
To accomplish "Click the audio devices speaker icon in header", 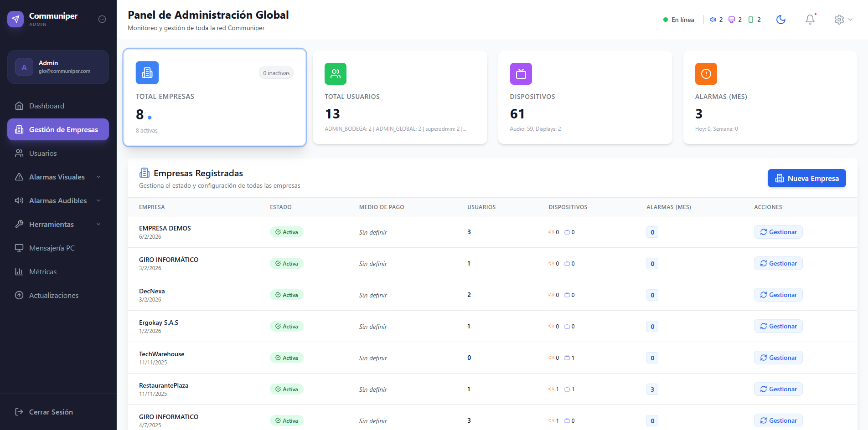I will click(x=713, y=20).
